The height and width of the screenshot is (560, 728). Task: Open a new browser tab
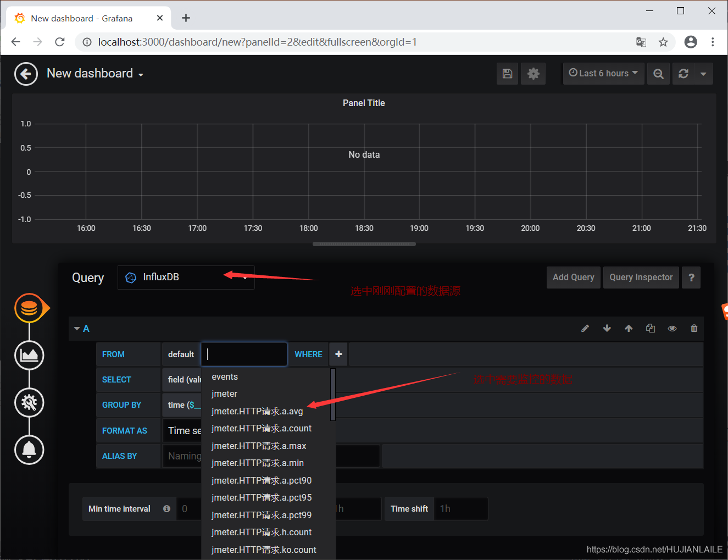[x=186, y=18]
